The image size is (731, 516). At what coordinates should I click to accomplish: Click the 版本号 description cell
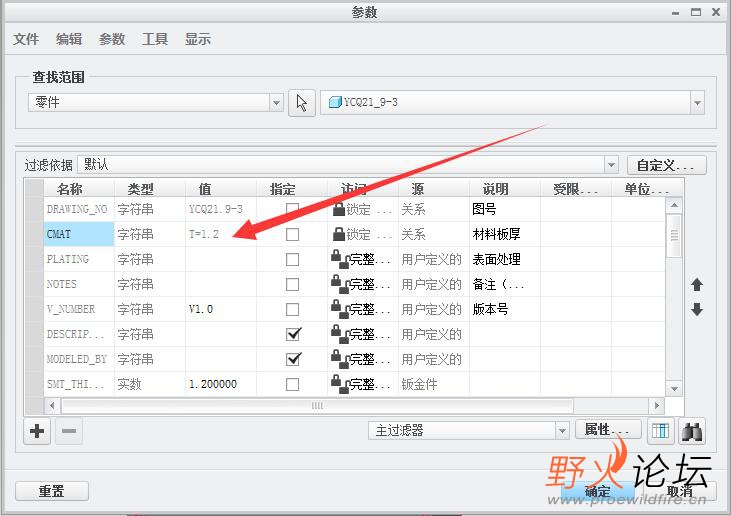[504, 309]
